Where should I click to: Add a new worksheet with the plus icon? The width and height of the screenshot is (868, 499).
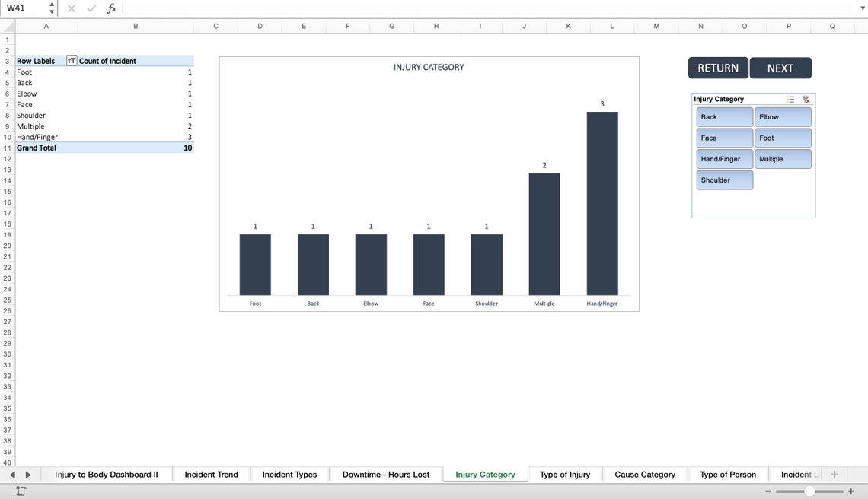(x=834, y=474)
